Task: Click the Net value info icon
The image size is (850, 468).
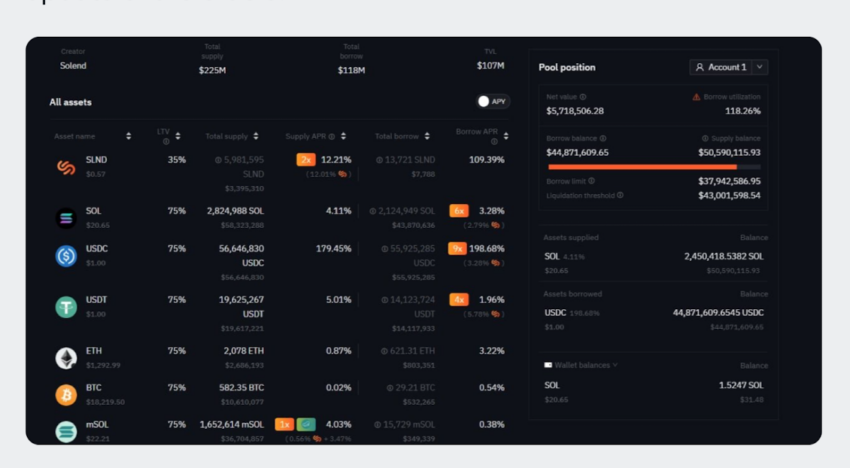Action: click(583, 97)
